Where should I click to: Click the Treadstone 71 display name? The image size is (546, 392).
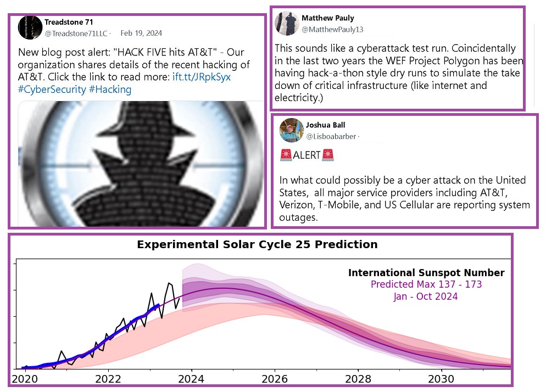coord(68,22)
